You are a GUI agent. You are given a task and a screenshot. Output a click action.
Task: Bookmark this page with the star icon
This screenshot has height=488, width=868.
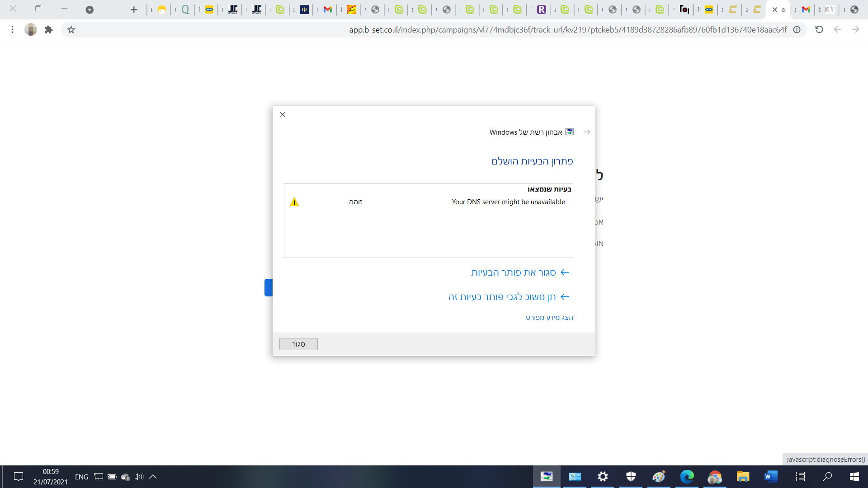tap(71, 30)
